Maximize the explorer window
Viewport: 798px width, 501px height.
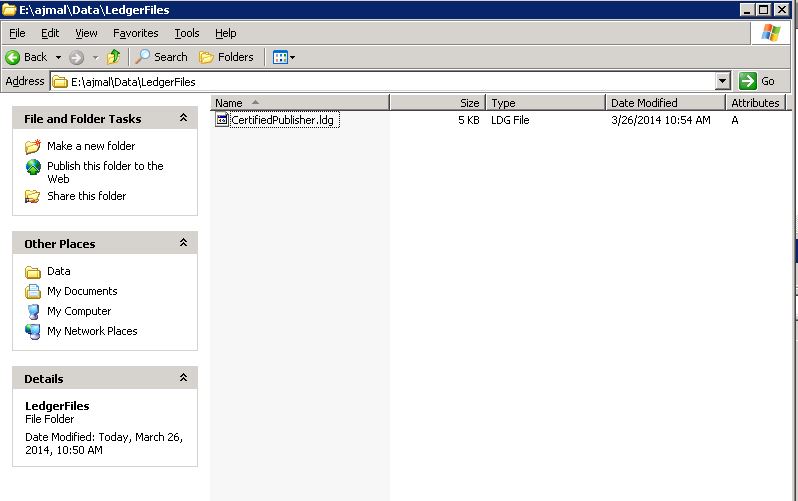[x=764, y=10]
